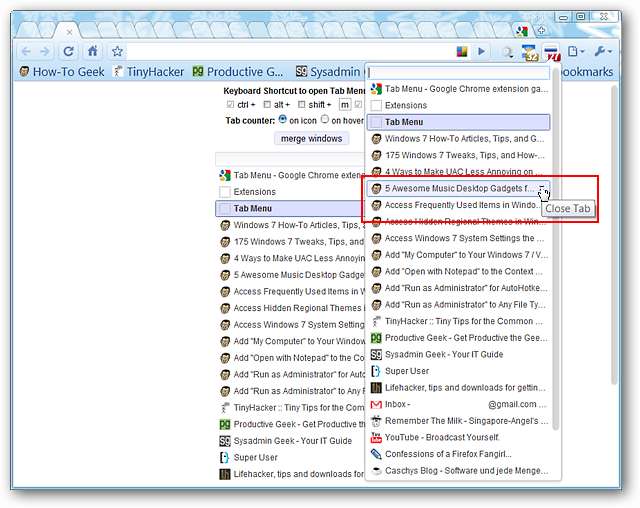Open the wrench settings menu

[x=605, y=51]
